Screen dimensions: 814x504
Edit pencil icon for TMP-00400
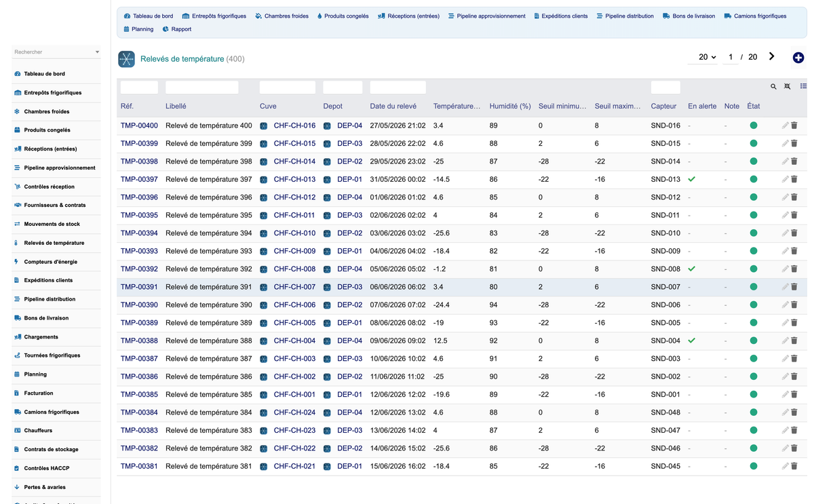pos(785,125)
